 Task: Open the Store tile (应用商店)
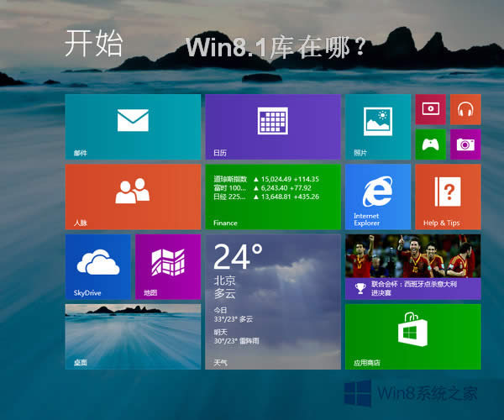tap(413, 337)
